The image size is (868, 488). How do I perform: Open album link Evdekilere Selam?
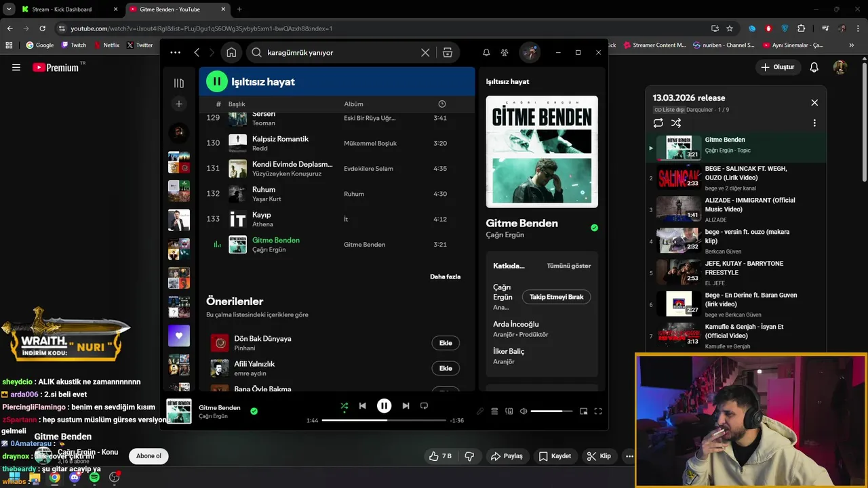tap(368, 168)
